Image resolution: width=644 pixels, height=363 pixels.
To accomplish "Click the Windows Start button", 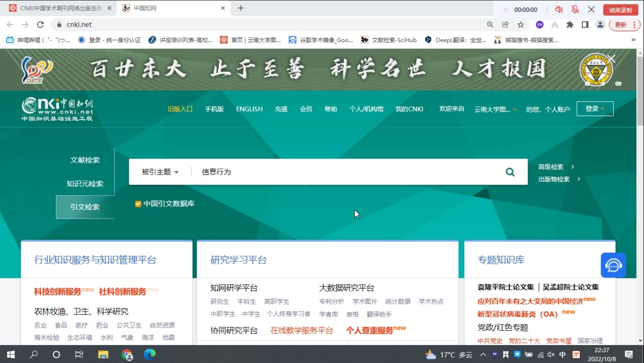I will pyautogui.click(x=11, y=355).
